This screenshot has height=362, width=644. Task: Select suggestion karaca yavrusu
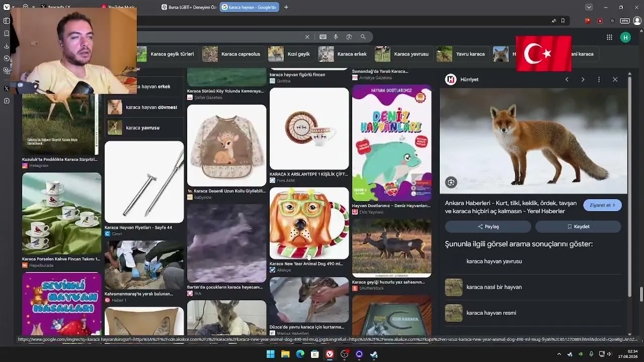coord(144,128)
